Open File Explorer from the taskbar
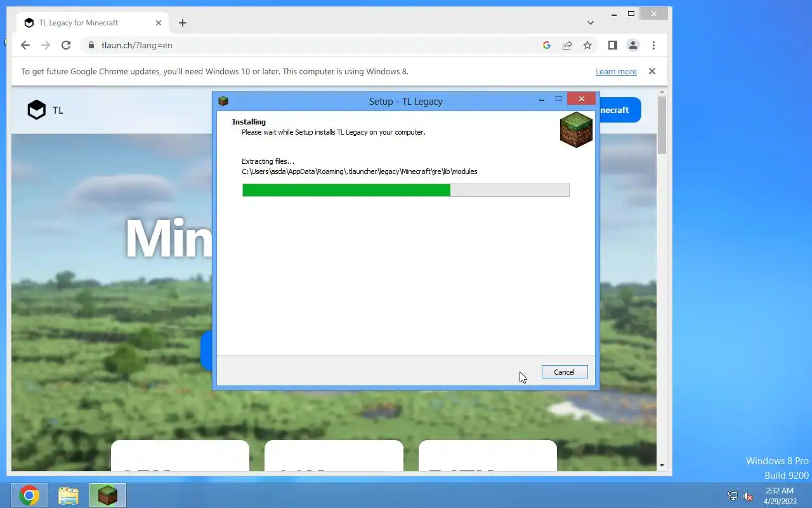 coord(69,495)
